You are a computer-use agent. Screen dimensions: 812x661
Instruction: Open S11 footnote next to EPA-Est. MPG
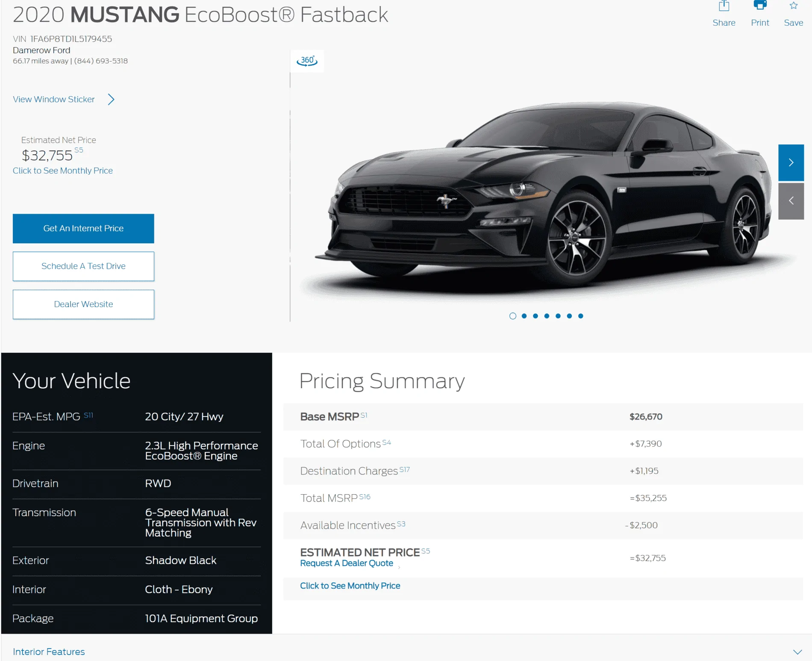pos(88,415)
